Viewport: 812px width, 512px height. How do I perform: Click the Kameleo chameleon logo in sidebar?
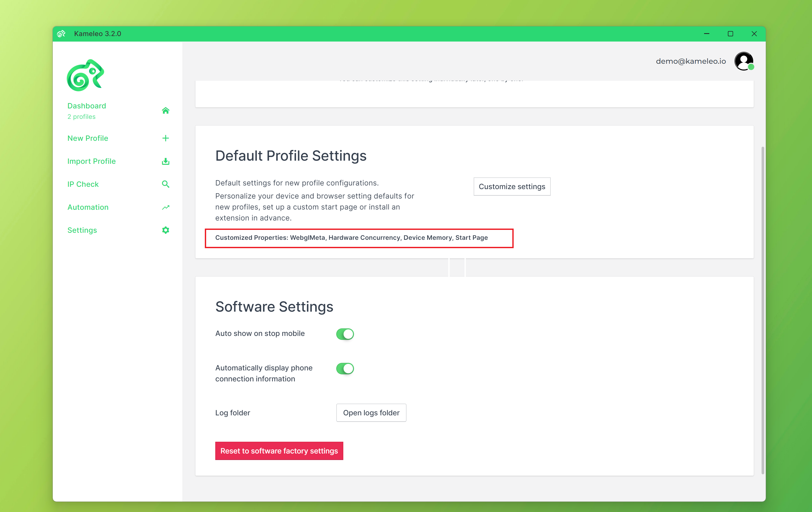(x=85, y=75)
